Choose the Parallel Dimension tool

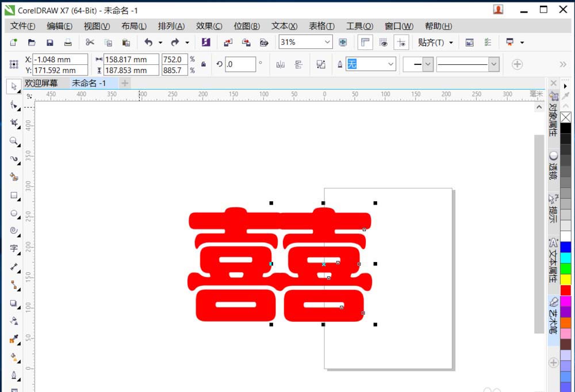point(14,267)
